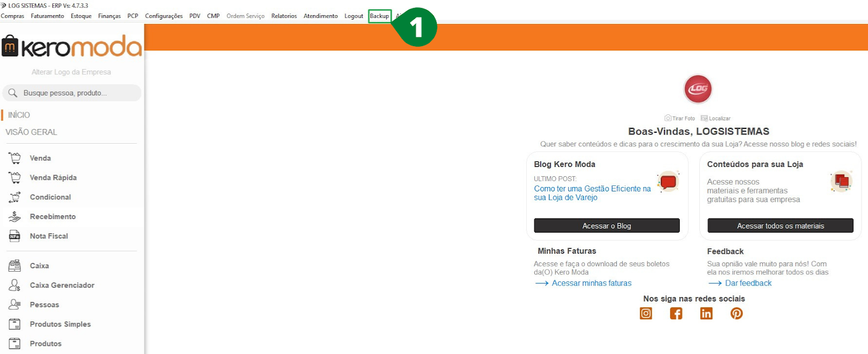Open the Estoque menu
868x354 pixels.
(x=81, y=16)
